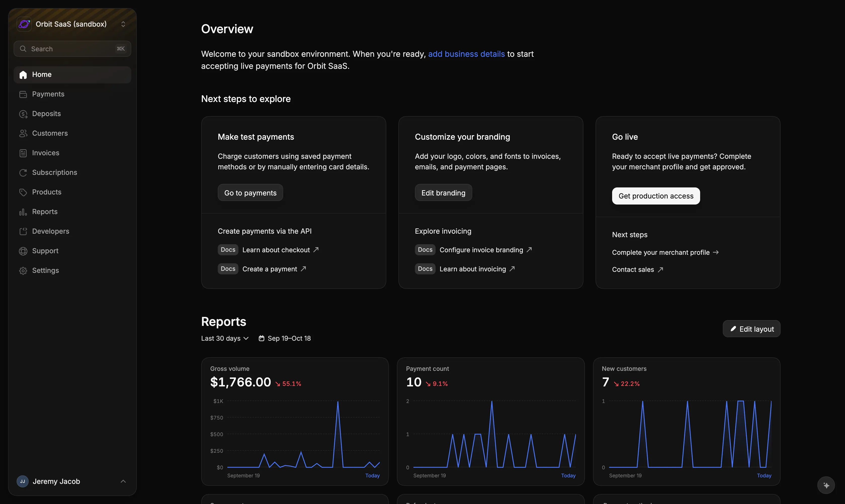Click the Settings gear icon in the sidebar
Screen dimensions: 845x504
point(23,271)
